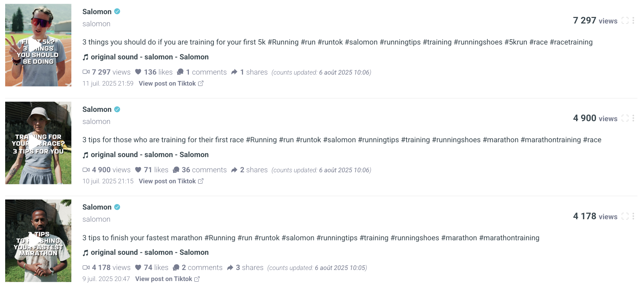Open Salomon author name on the marathon post
Viewport: 644px width, 290px height.
[97, 207]
